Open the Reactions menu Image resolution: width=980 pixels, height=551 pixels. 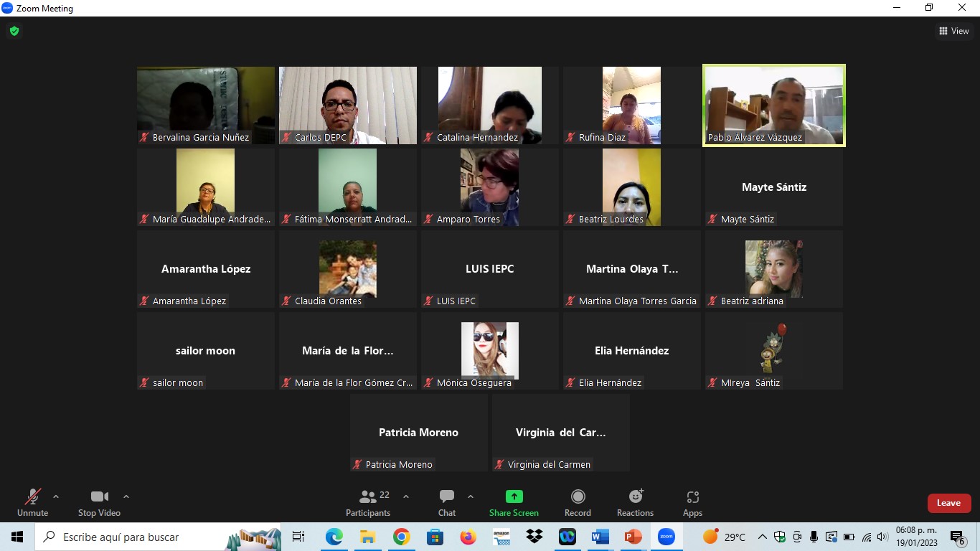635,502
